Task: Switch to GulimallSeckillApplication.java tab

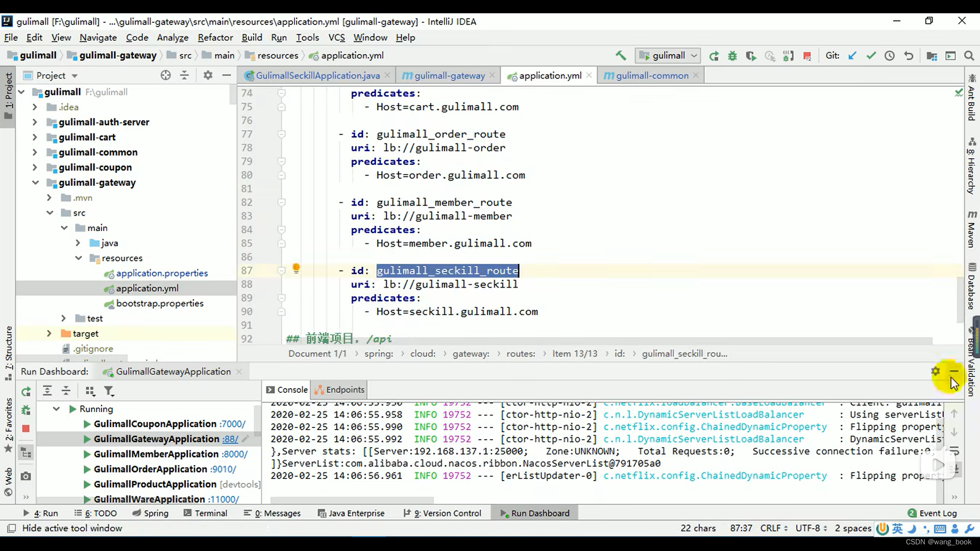Action: click(317, 76)
